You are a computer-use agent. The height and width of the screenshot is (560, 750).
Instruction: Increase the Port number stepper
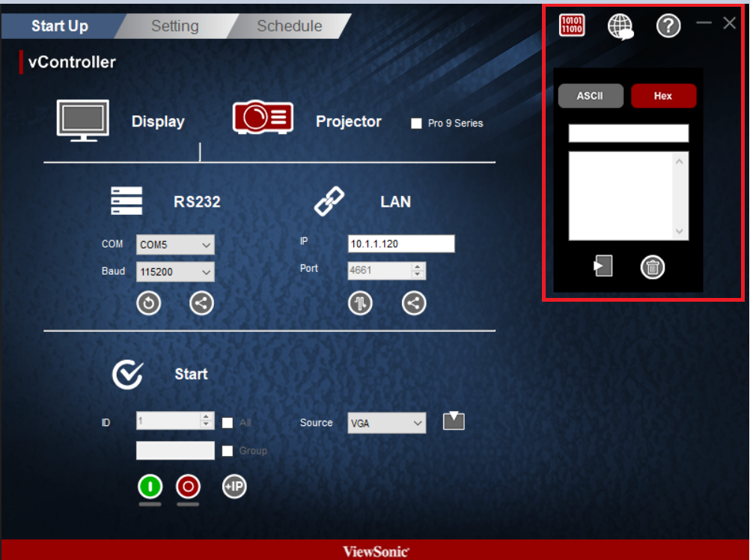coord(418,267)
